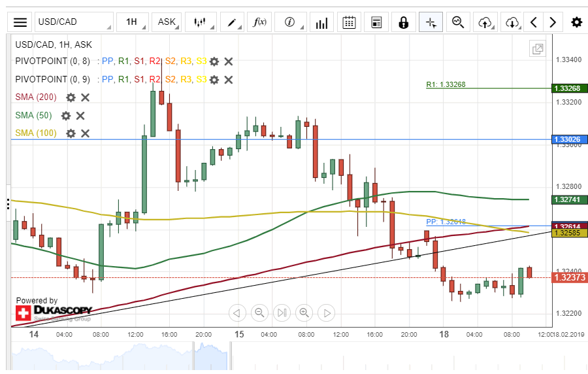Open the f(x) indicators menu
Screen dimensions: 588x374
259,22
